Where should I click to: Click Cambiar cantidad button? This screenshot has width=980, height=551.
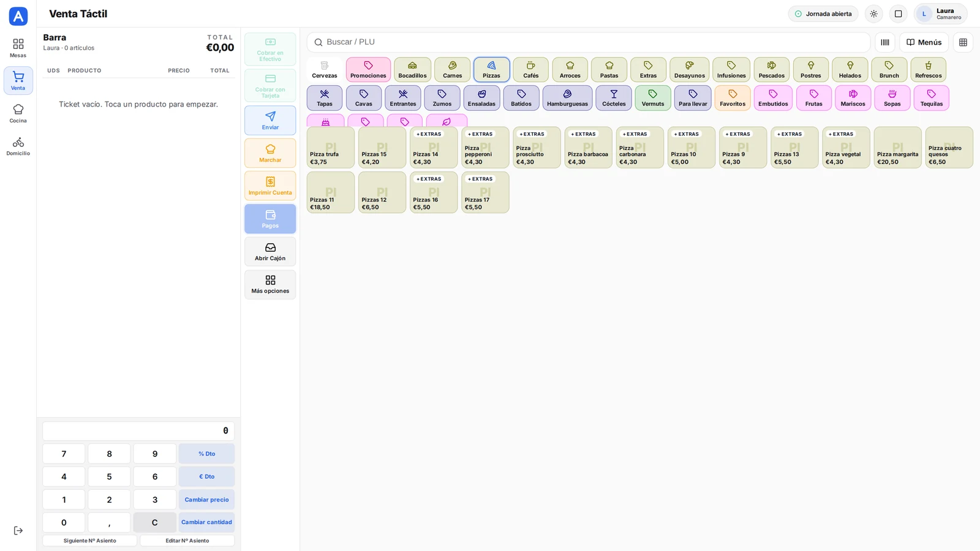pyautogui.click(x=206, y=522)
